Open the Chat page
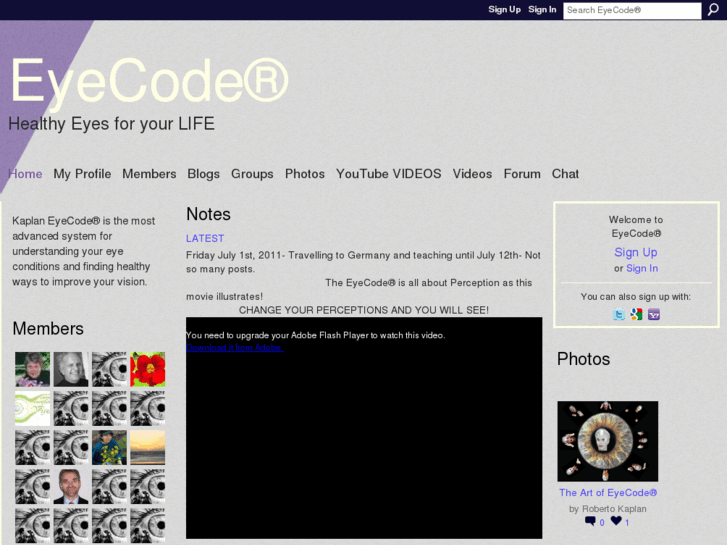Image resolution: width=727 pixels, height=545 pixels. coord(565,174)
